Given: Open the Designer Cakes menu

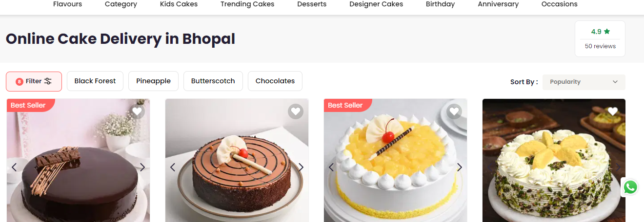Looking at the screenshot, I should (376, 4).
